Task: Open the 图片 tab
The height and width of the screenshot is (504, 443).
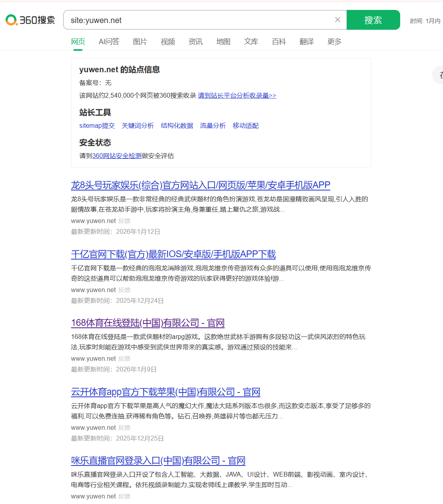Action: coord(140,42)
